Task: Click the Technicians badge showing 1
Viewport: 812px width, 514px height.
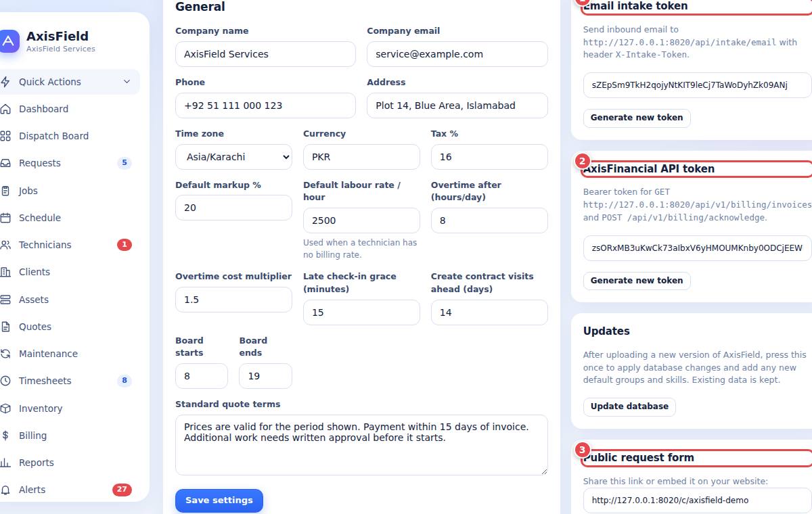Action: tap(125, 245)
